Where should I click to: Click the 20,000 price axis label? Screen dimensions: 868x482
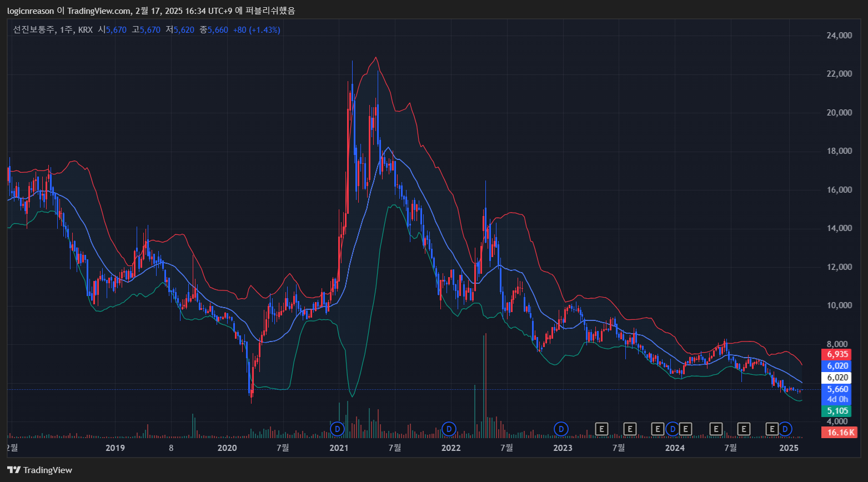tap(839, 113)
